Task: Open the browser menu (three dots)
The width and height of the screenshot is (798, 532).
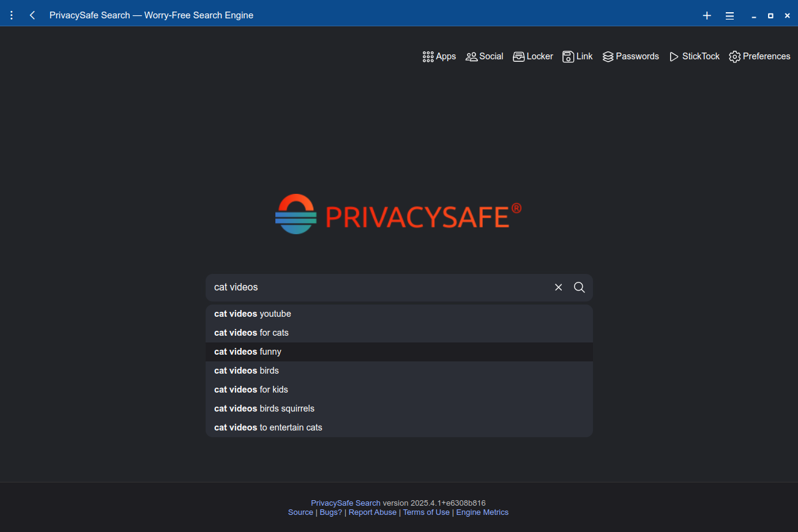Action: [11, 15]
